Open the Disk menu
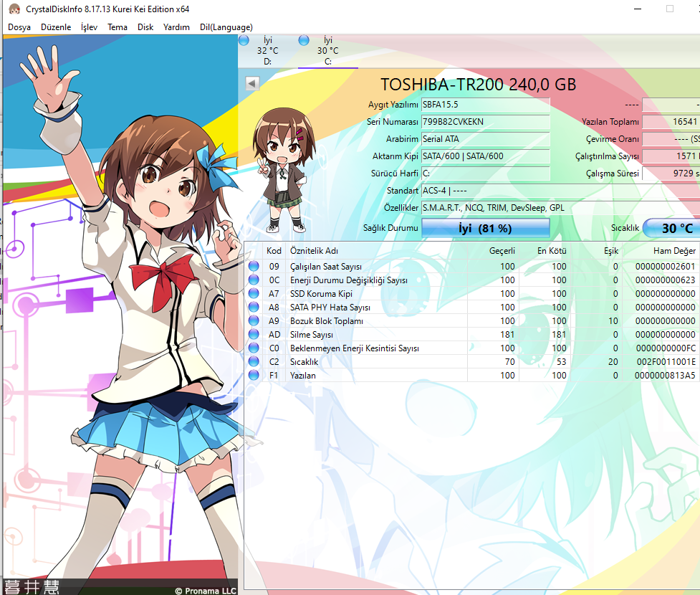 [x=145, y=27]
